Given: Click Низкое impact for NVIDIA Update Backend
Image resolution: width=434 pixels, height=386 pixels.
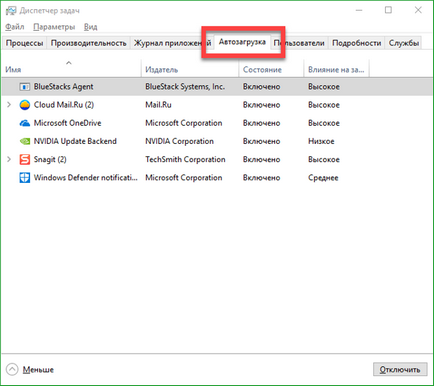Looking at the screenshot, I should point(321,141).
